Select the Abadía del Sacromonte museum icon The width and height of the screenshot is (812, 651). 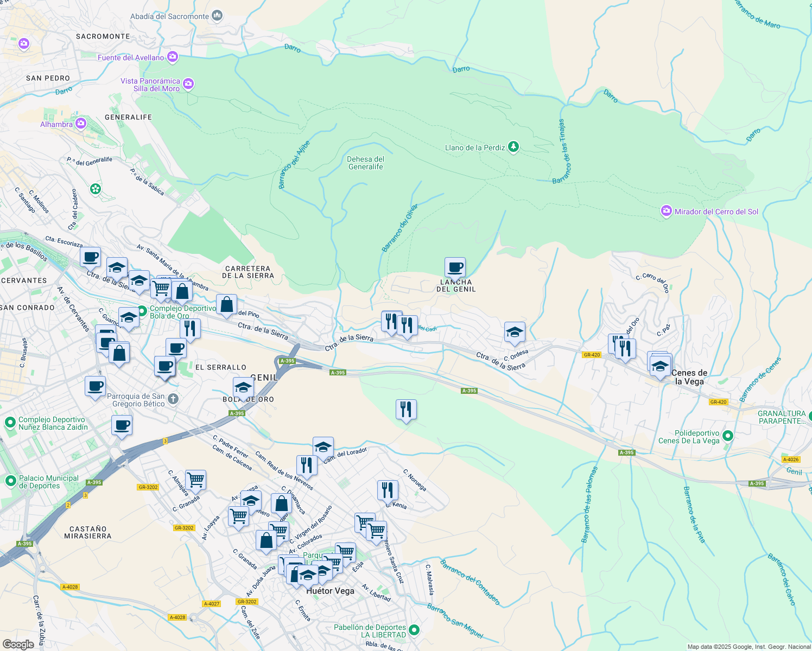217,16
